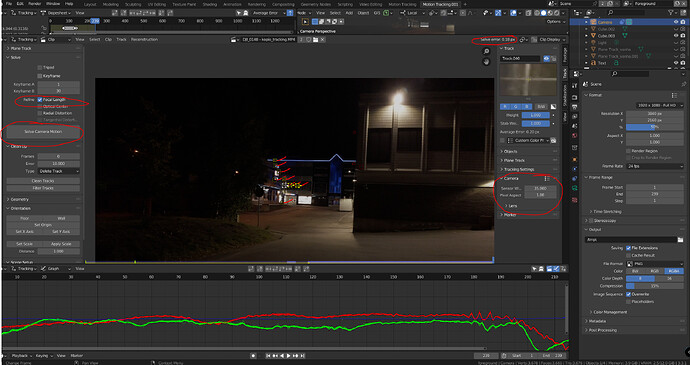
Task: Click the output path folder icon
Action: point(681,240)
